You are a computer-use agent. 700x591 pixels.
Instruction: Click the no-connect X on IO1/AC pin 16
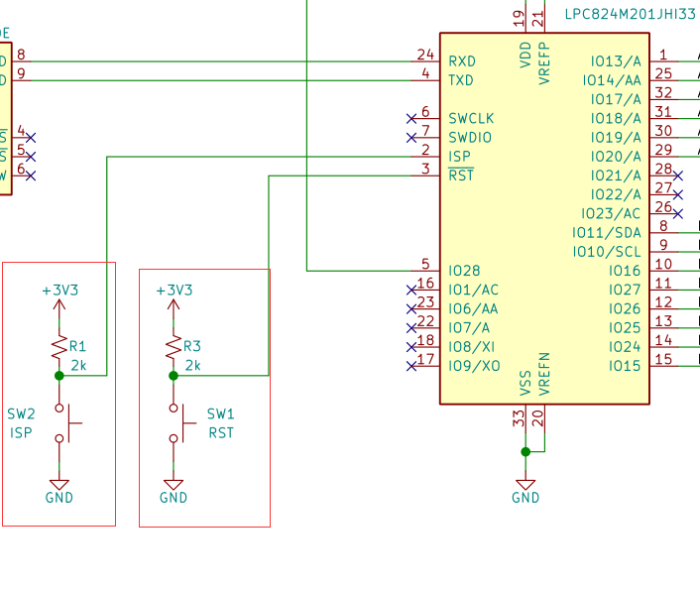tap(411, 291)
